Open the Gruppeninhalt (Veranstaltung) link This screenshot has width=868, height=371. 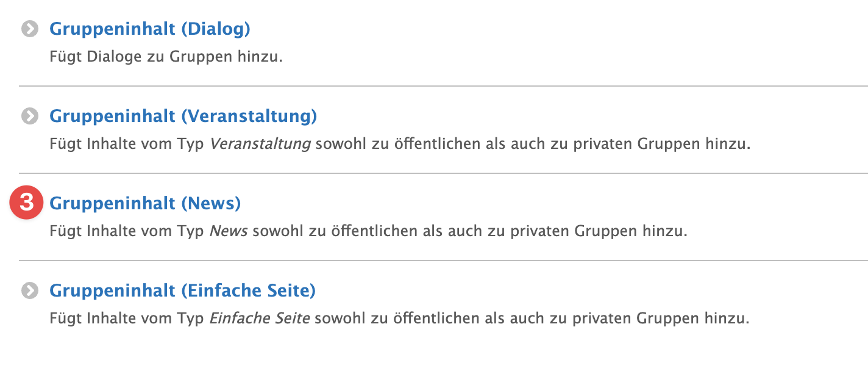[x=183, y=116]
